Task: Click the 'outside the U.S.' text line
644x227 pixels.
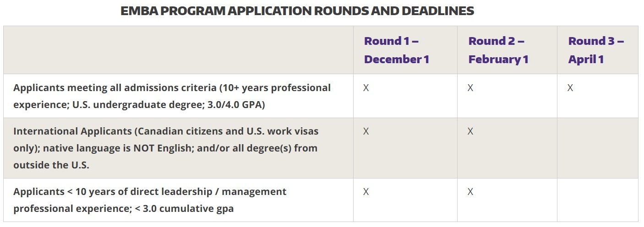Action: click(x=51, y=165)
